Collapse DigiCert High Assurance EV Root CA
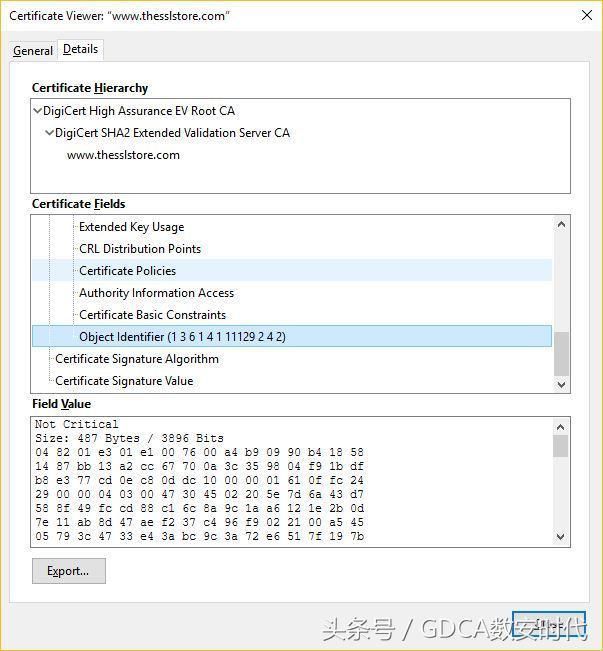Viewport: 603px width, 651px height. [x=38, y=111]
